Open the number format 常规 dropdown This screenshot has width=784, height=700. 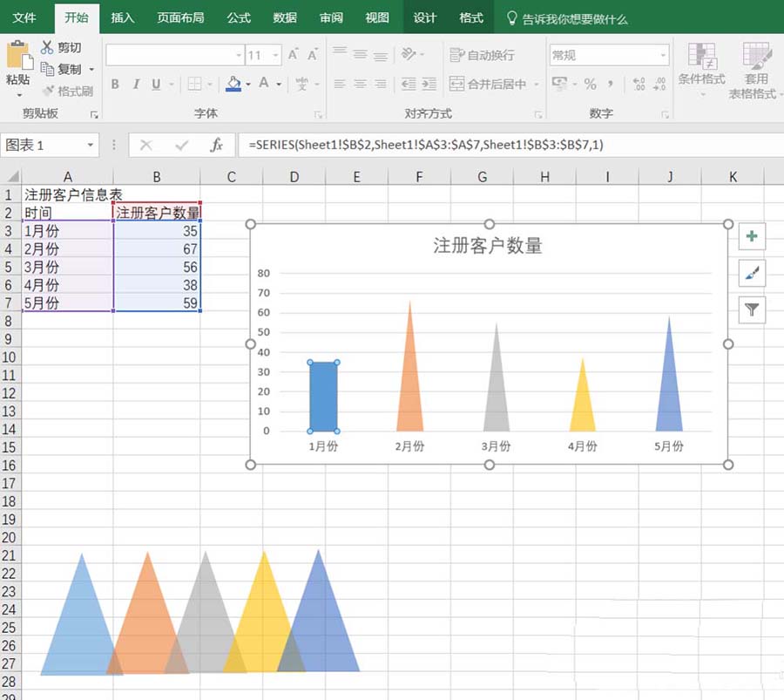(663, 55)
